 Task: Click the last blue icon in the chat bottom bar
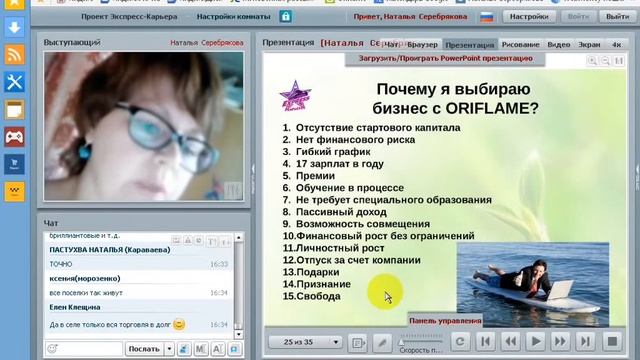click(235, 349)
